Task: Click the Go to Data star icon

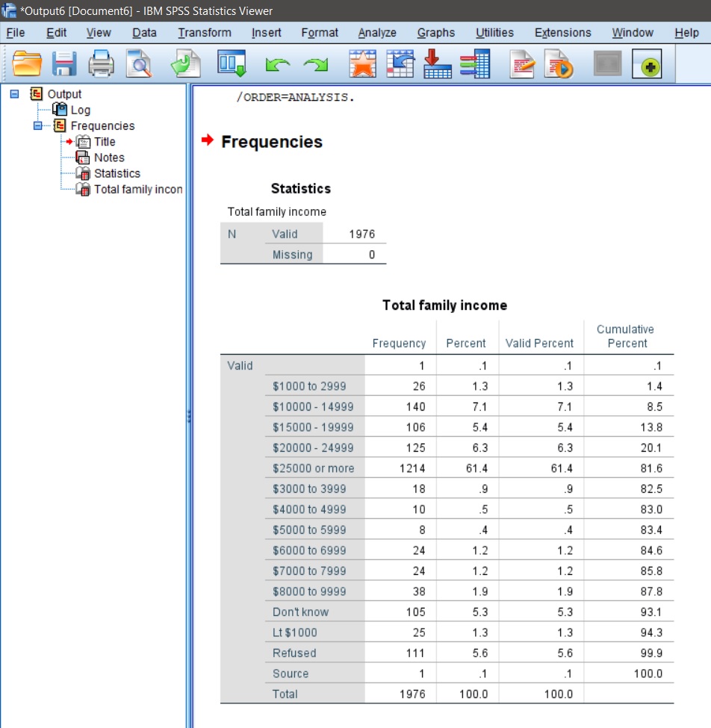Action: [363, 65]
